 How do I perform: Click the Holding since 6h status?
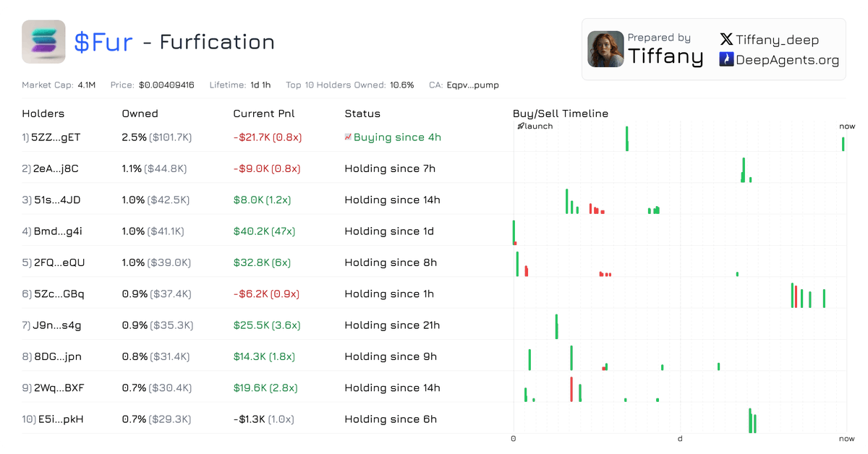tap(391, 419)
